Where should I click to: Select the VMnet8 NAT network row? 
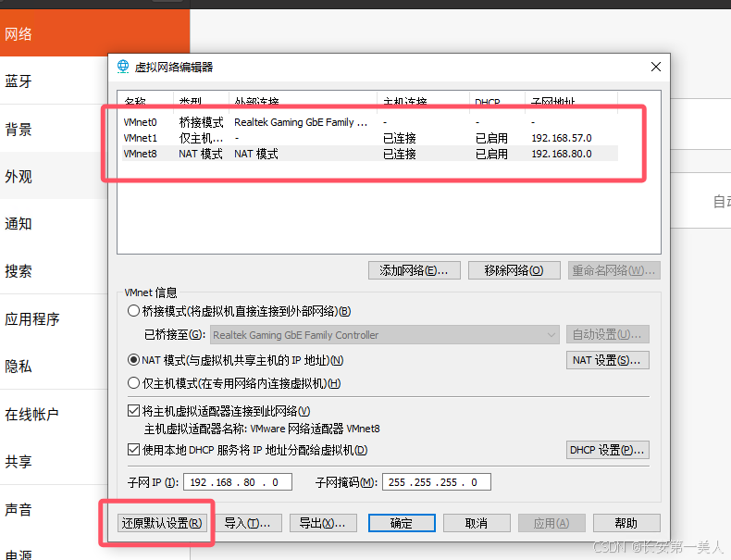(370, 154)
